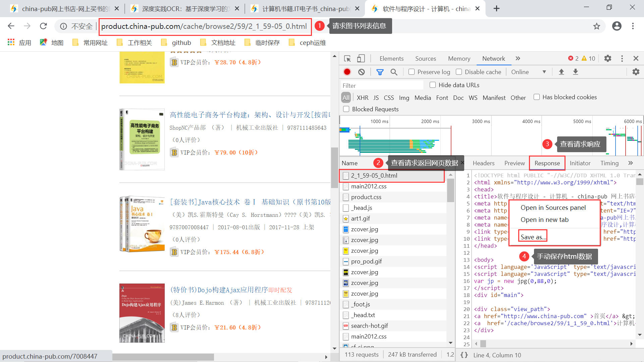Filter requests by XHR

[x=362, y=98]
